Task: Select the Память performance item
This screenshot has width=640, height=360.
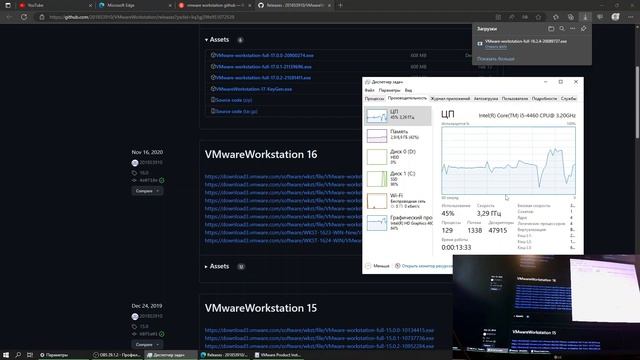Action: click(x=398, y=136)
